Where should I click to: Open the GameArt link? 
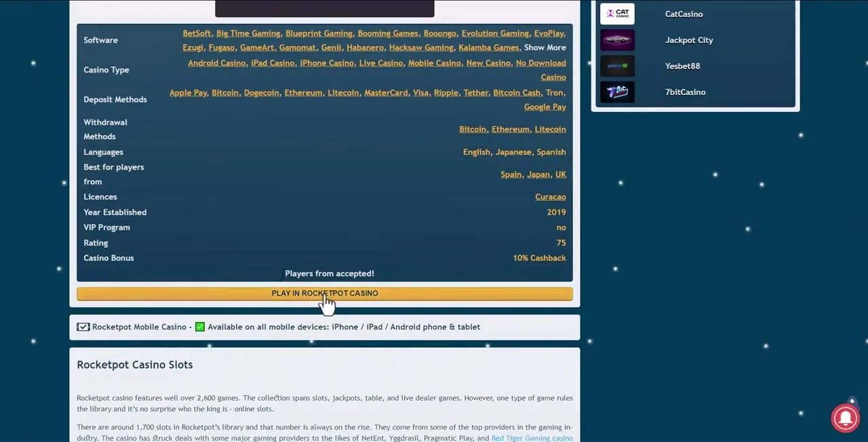257,47
